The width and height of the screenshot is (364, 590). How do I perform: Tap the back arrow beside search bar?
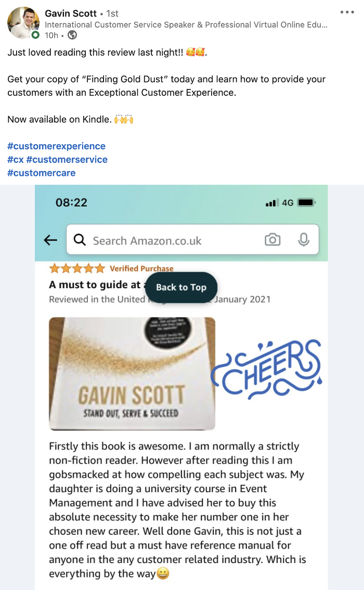(x=50, y=240)
